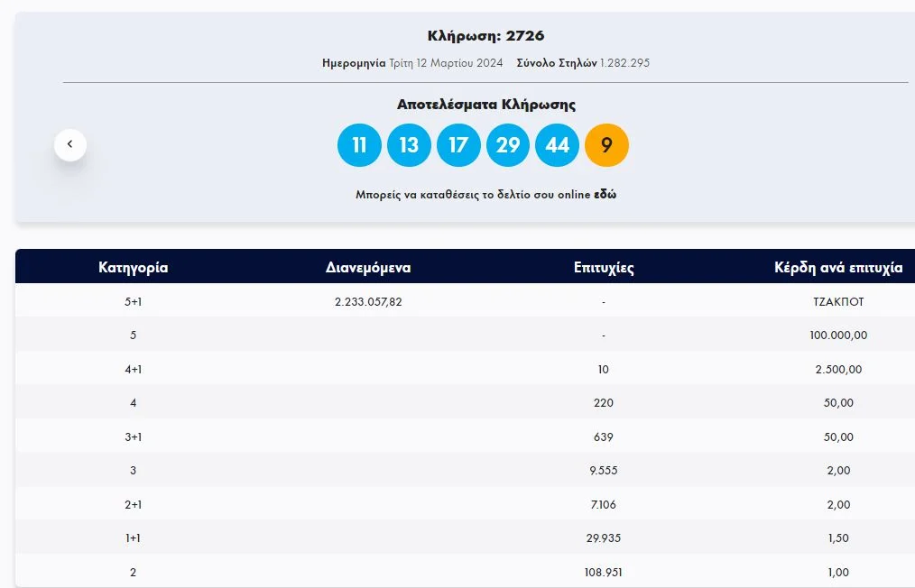Select the blue ball numbered 29
915x588 pixels.
(508, 145)
